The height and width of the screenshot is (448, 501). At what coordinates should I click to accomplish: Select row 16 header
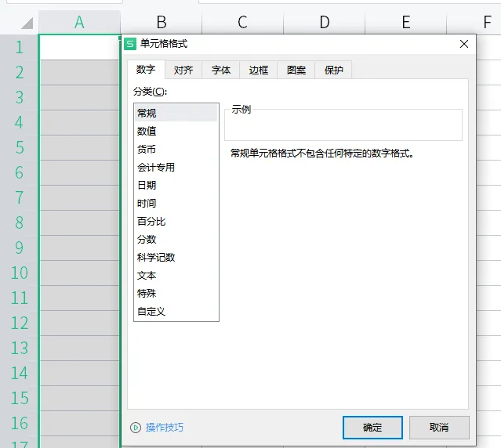click(19, 423)
